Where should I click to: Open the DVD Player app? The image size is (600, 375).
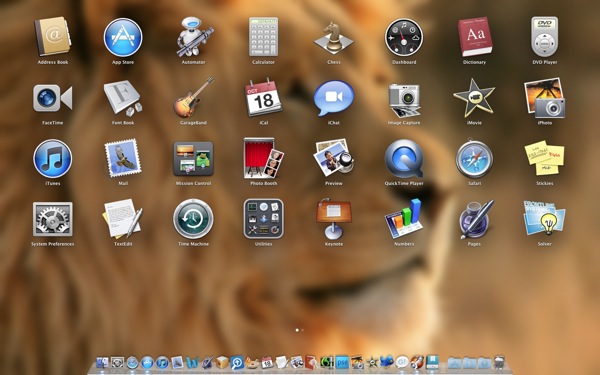(545, 37)
